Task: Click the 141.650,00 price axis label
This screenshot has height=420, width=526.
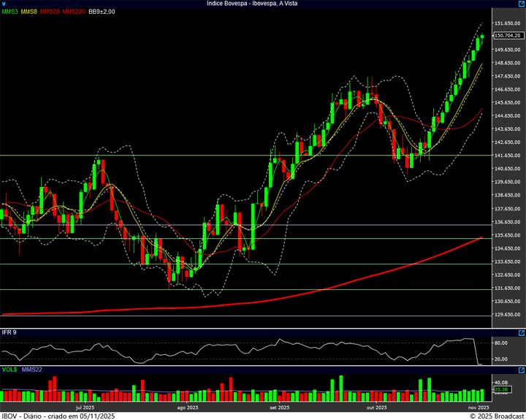Action: tap(507, 156)
